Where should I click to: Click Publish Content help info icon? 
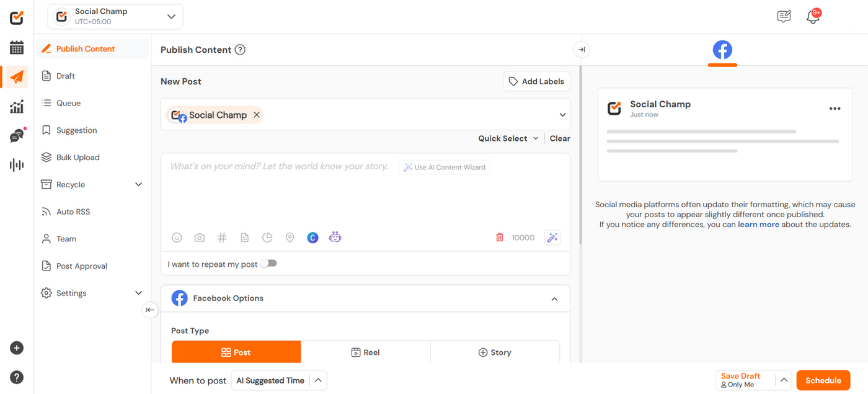240,50
